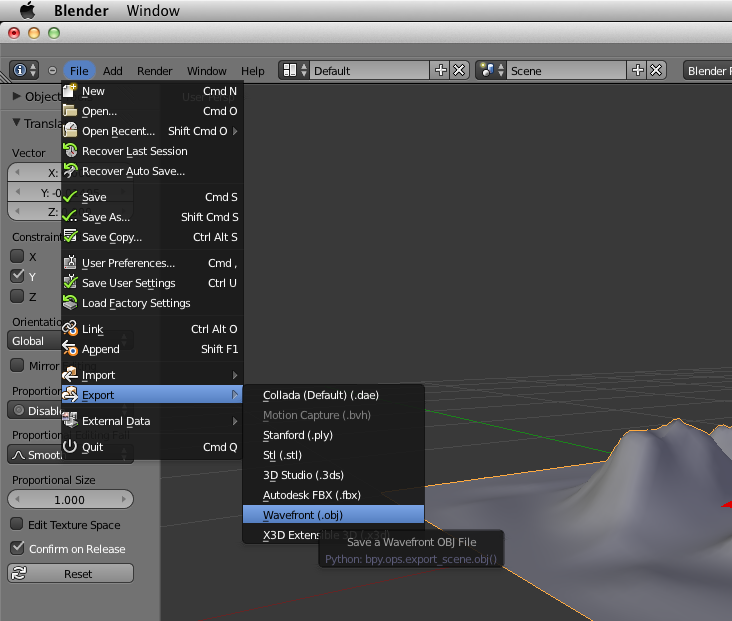Click the New file icon

(70, 91)
